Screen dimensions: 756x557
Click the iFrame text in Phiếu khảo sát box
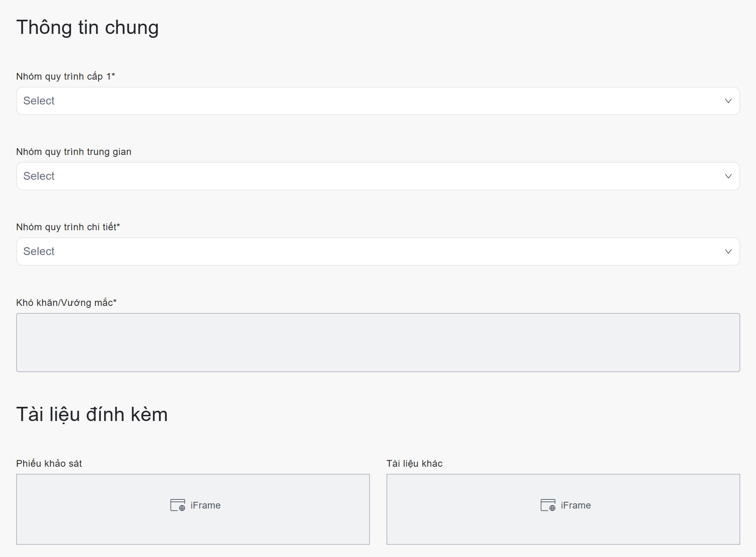click(x=205, y=505)
